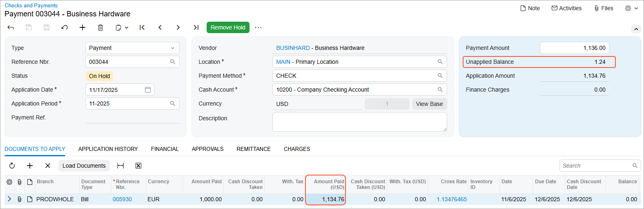Open bill 005930 link
The height and width of the screenshot is (209, 644).
pos(122,199)
